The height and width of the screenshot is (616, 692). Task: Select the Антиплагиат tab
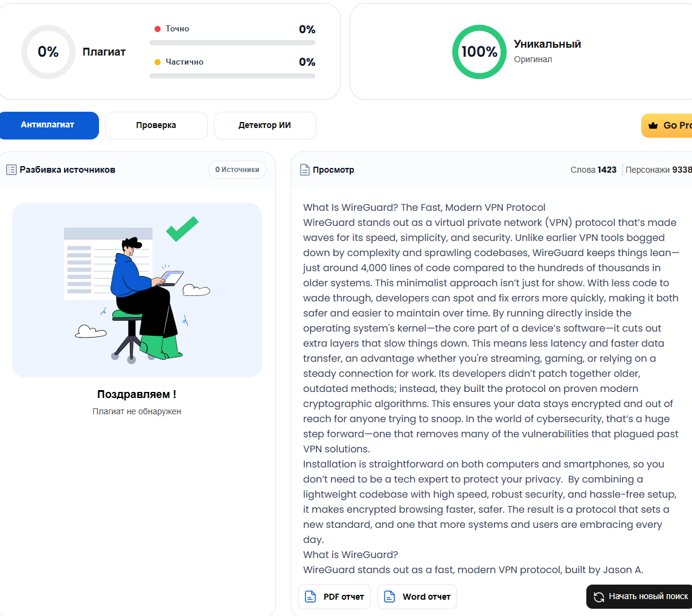(48, 126)
